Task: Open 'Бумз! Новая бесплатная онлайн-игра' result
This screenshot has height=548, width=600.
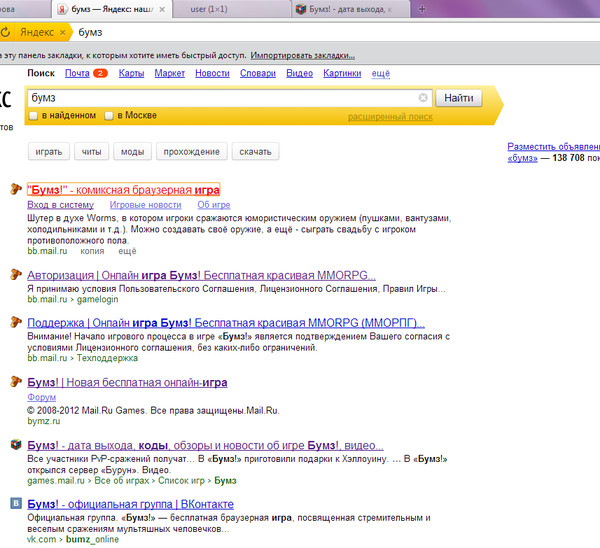Action: pos(127,382)
